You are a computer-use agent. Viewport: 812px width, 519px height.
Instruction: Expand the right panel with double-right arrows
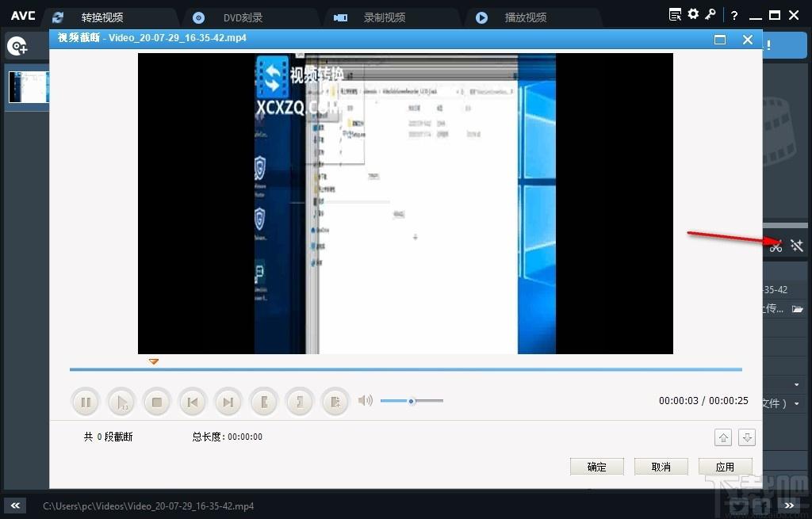click(x=789, y=506)
